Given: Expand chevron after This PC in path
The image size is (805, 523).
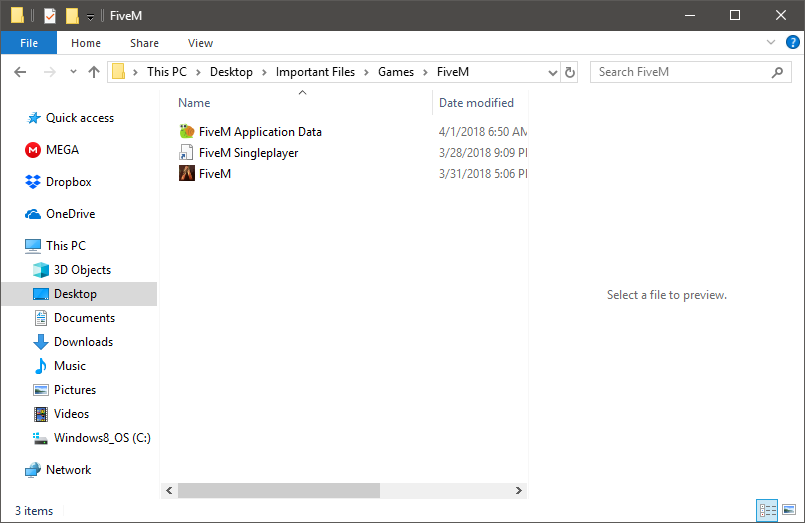Looking at the screenshot, I should [198, 72].
